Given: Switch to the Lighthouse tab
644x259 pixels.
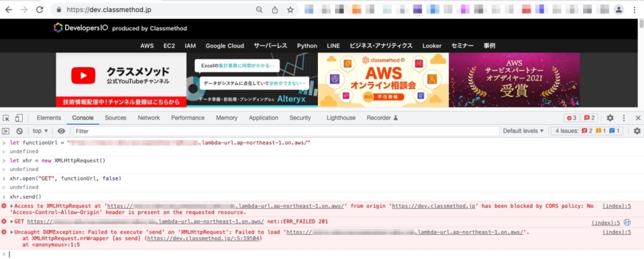Looking at the screenshot, I should [341, 118].
